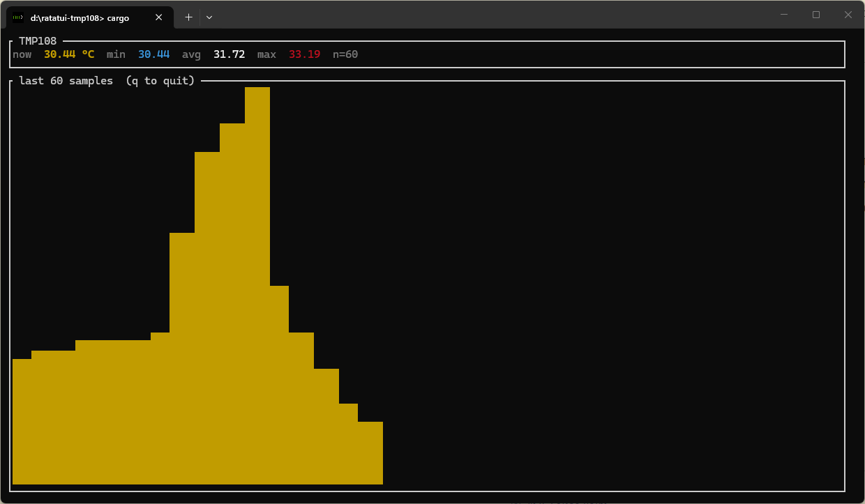865x504 pixels.
Task: Click the blue min value 30.44
Action: [154, 54]
